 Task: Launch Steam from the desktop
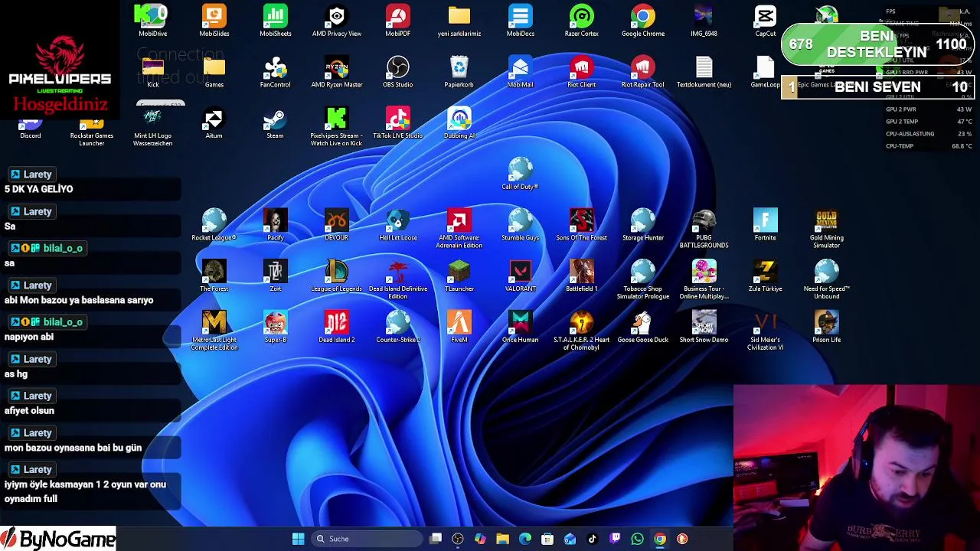(x=275, y=123)
